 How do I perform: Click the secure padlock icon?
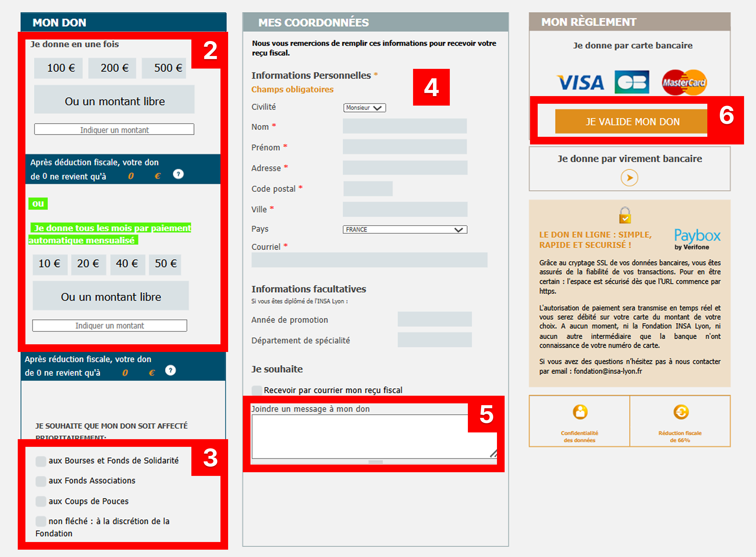(x=625, y=215)
